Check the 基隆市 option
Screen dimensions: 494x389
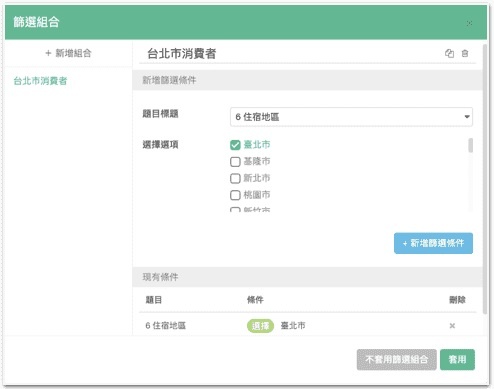235,162
